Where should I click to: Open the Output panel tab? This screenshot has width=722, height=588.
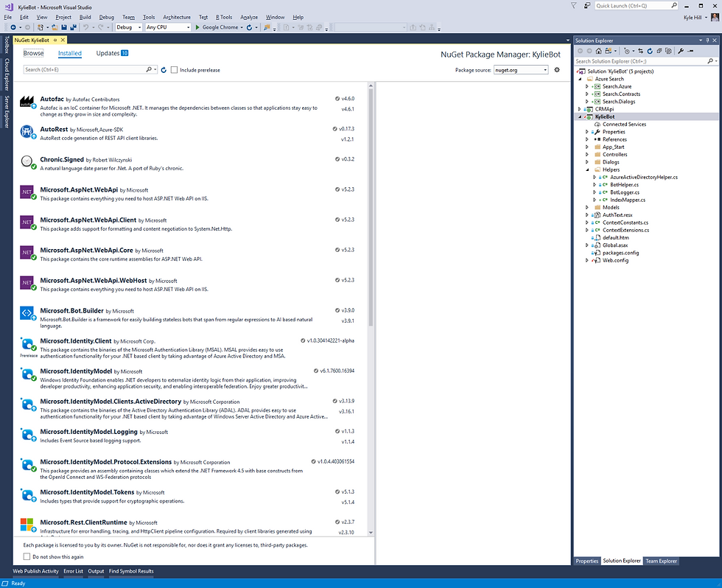96,571
